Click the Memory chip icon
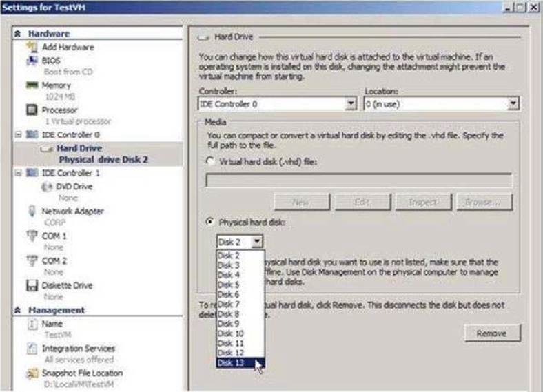The width and height of the screenshot is (543, 392). pos(32,85)
